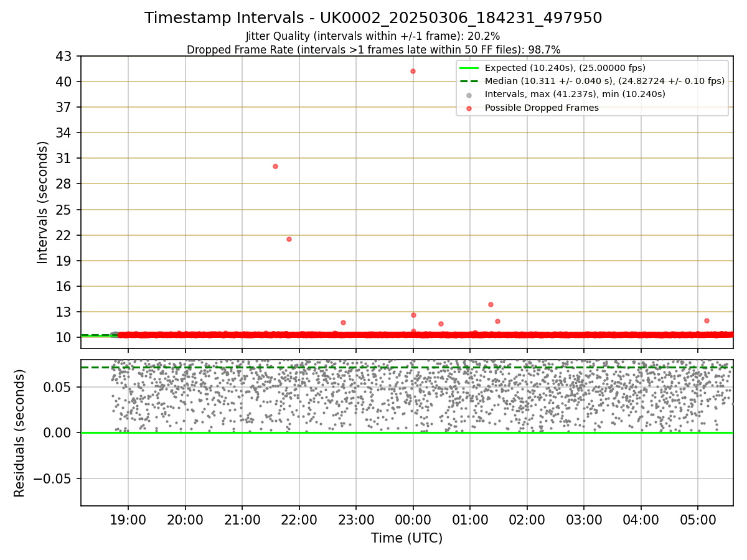Viewport: 747px width, 560px height.
Task: Click the 'Intervals (seconds)' y-axis label
Action: (42, 202)
